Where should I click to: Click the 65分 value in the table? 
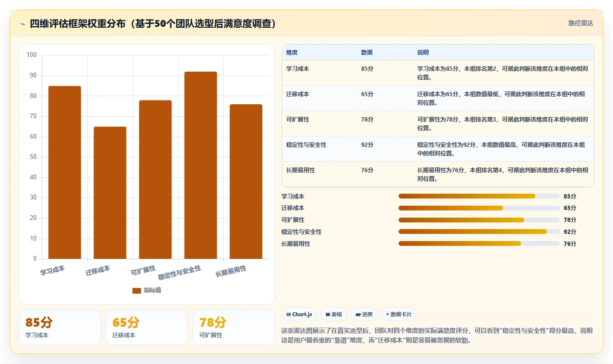coord(367,94)
